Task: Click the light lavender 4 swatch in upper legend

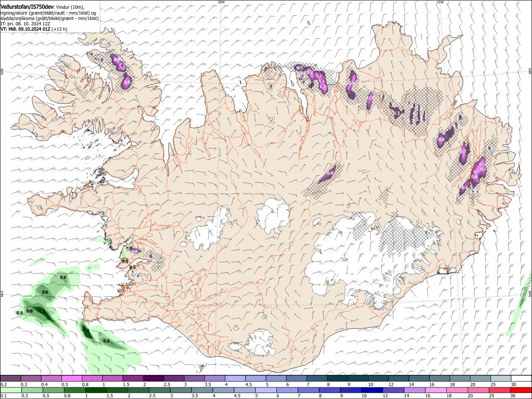Action: pyautogui.click(x=235, y=378)
